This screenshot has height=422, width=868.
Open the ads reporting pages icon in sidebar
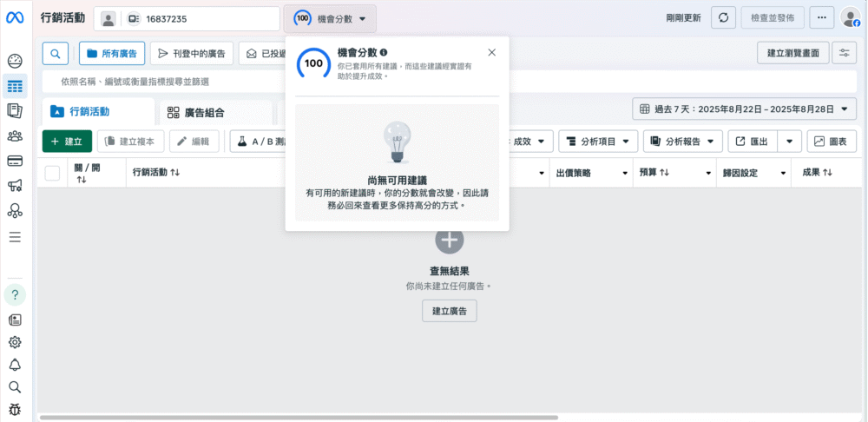[x=15, y=111]
